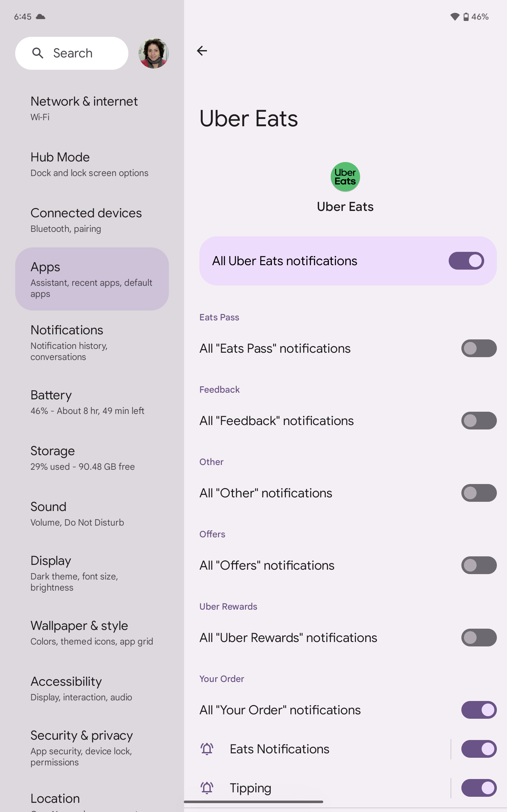Screen dimensions: 507x812
Task: Tap the back arrow icon
Action: [202, 51]
